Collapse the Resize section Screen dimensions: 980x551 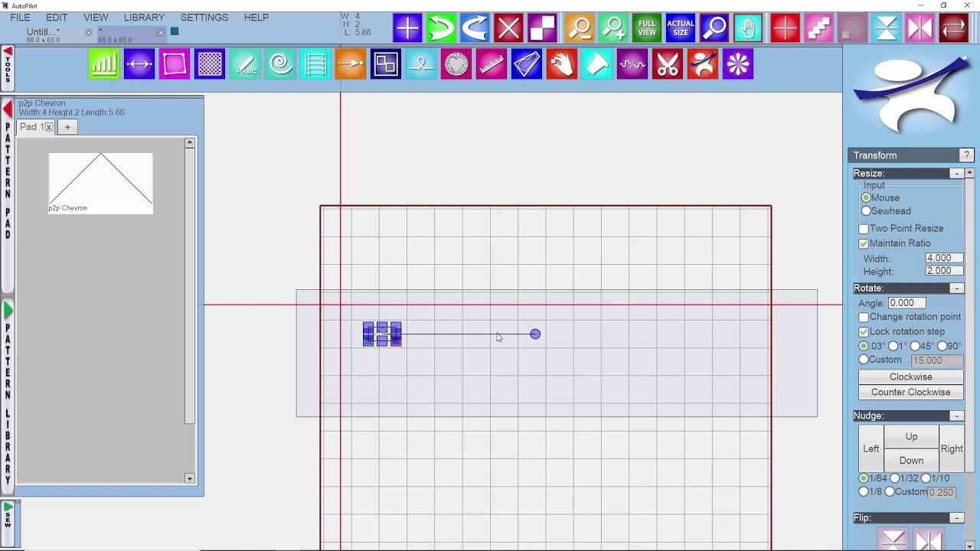point(956,174)
